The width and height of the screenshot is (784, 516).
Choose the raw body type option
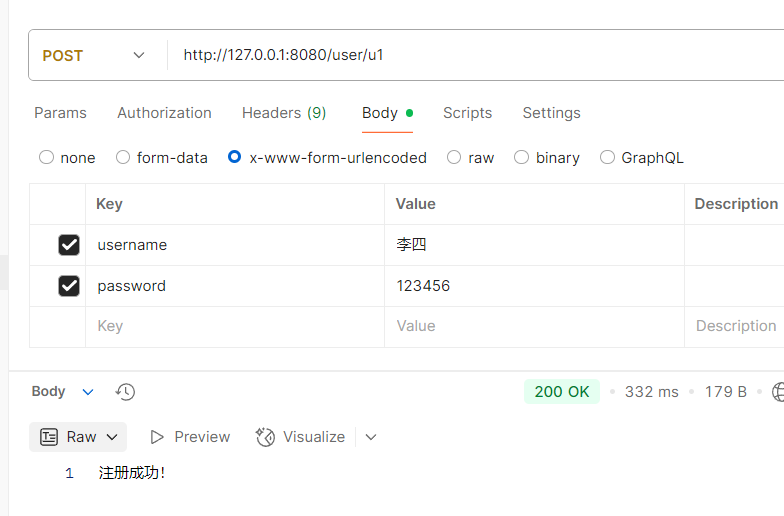click(454, 157)
